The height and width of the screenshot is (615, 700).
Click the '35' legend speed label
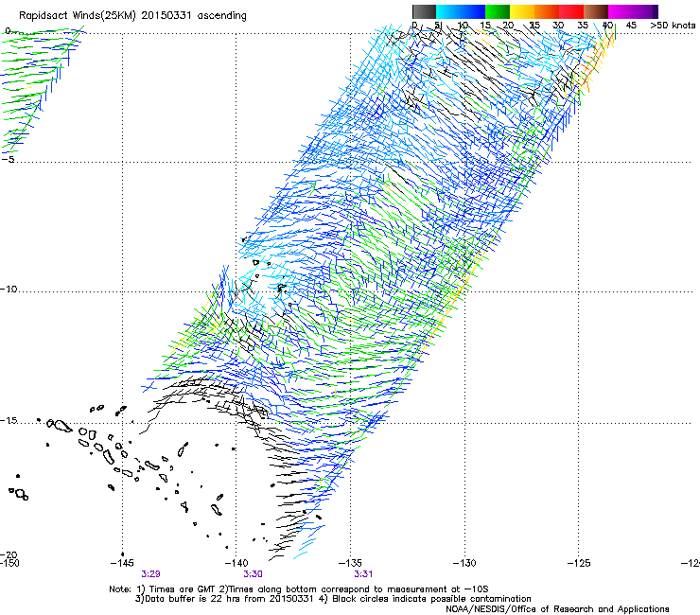click(x=582, y=26)
